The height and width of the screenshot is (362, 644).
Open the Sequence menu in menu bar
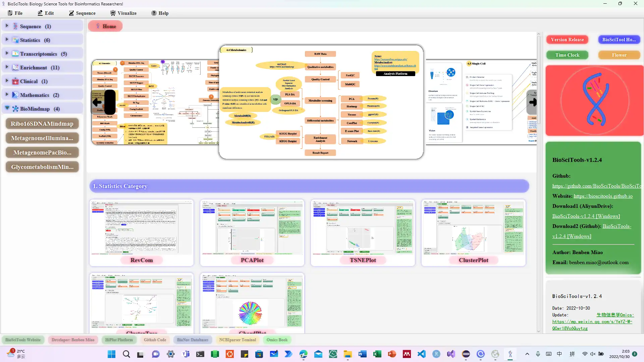click(x=82, y=13)
